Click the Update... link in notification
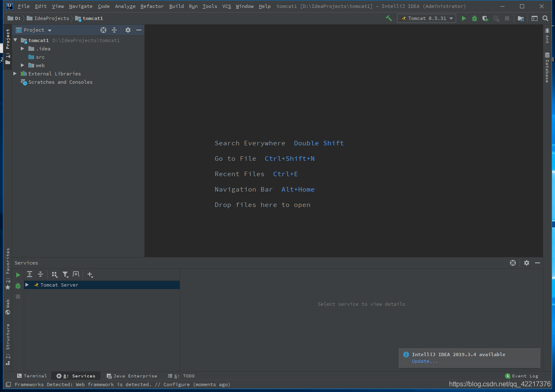555x392 pixels. point(425,361)
